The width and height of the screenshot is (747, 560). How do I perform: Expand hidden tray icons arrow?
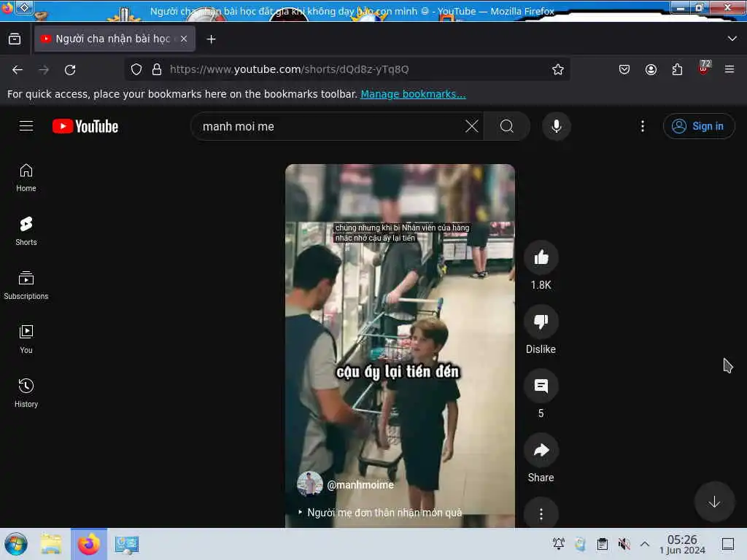coord(645,543)
